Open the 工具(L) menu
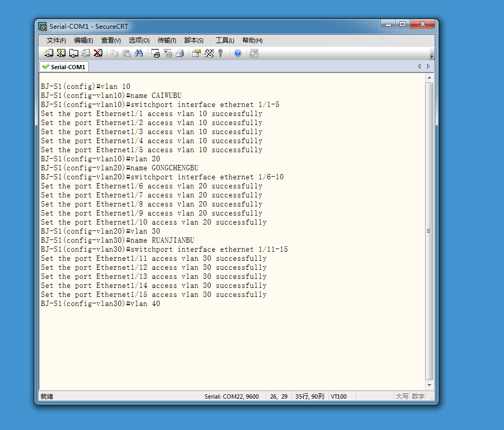The image size is (504, 430). [x=225, y=40]
